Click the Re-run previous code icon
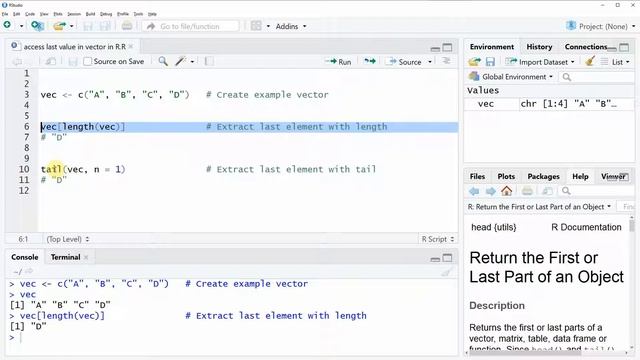The width and height of the screenshot is (640, 360). pyautogui.click(x=370, y=61)
